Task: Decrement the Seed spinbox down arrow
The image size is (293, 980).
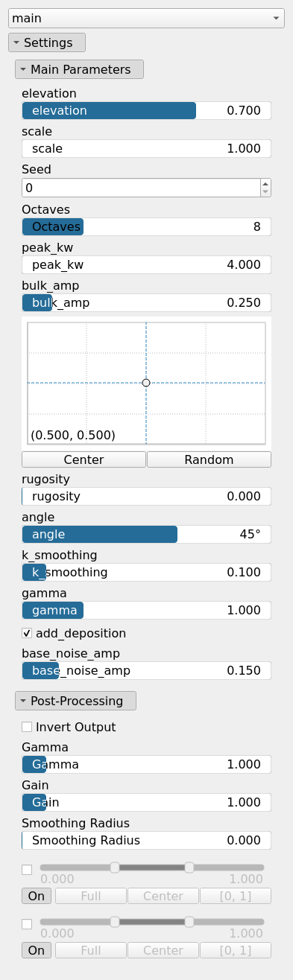Action: point(265,191)
